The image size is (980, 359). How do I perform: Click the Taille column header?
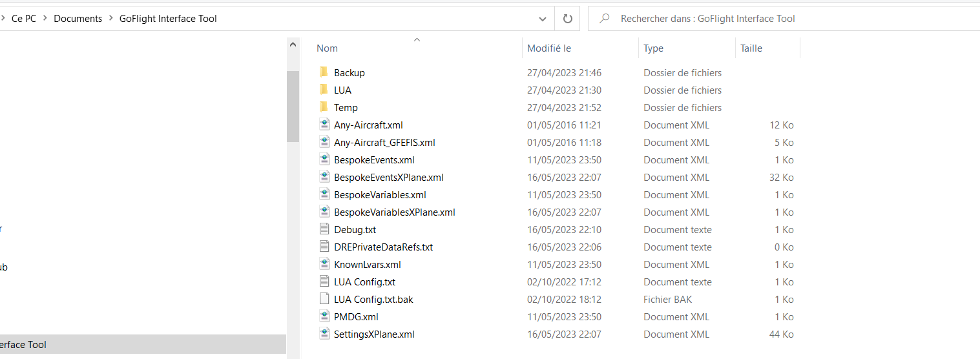click(x=751, y=48)
